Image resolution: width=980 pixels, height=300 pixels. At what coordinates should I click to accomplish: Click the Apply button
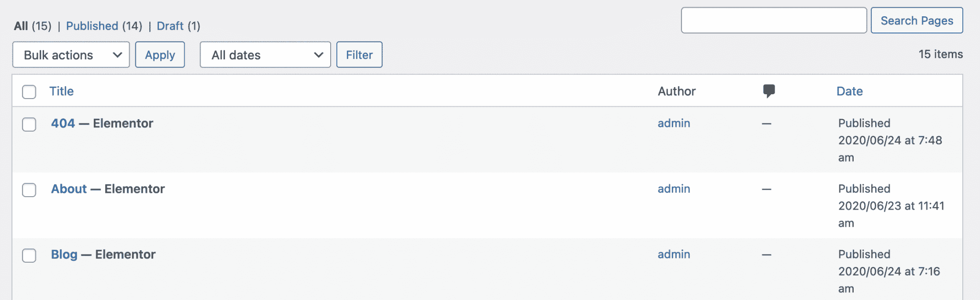click(x=160, y=55)
